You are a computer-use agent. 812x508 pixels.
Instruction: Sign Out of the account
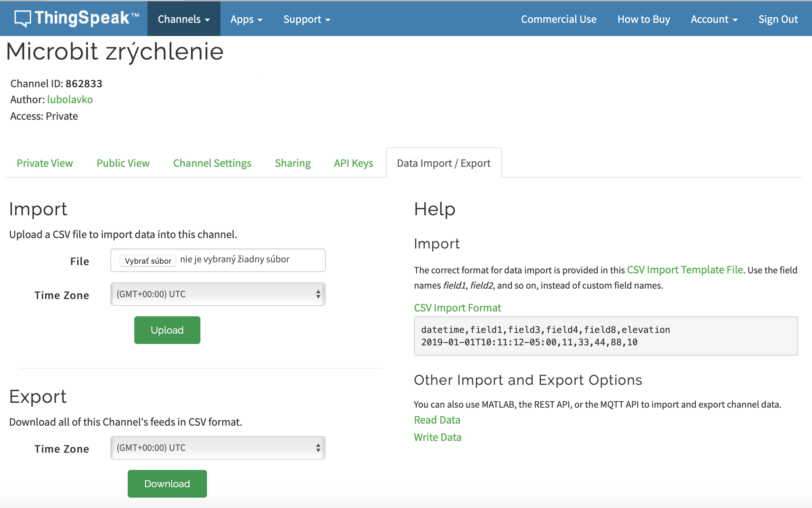(778, 19)
